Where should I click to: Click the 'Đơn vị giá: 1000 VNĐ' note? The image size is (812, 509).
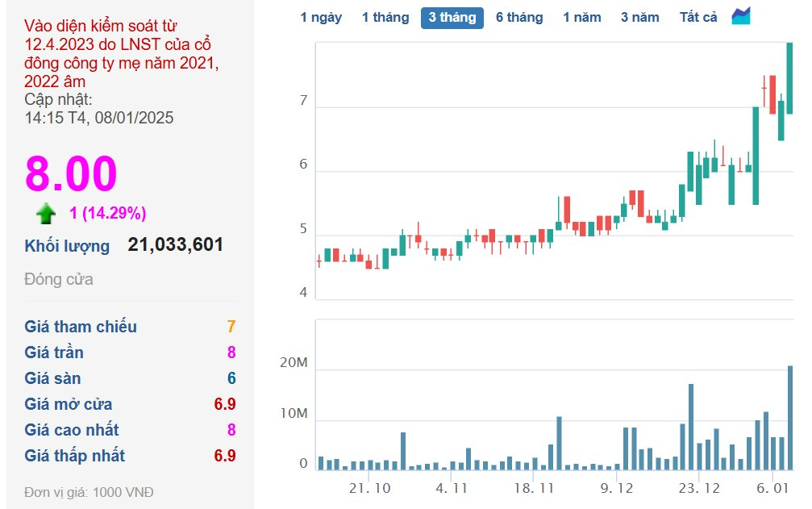89,492
